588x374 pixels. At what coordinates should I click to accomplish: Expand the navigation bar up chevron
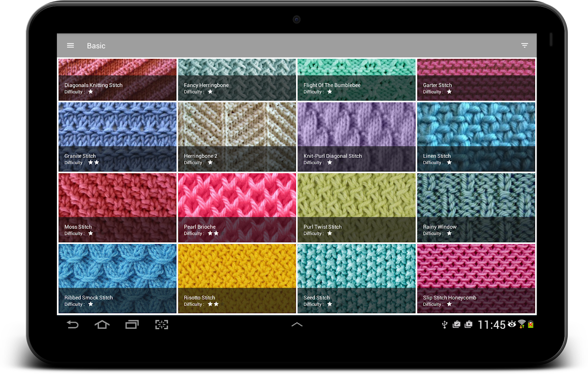pyautogui.click(x=297, y=324)
